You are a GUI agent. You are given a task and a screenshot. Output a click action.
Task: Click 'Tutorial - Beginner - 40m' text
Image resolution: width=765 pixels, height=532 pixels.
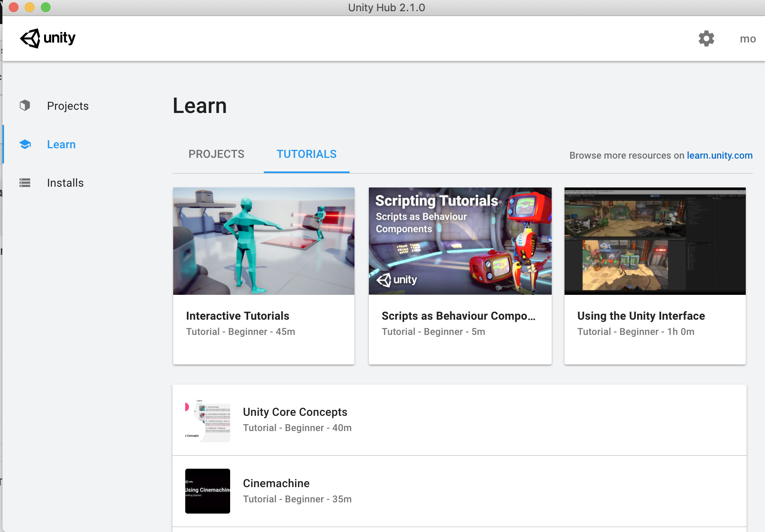tap(297, 428)
